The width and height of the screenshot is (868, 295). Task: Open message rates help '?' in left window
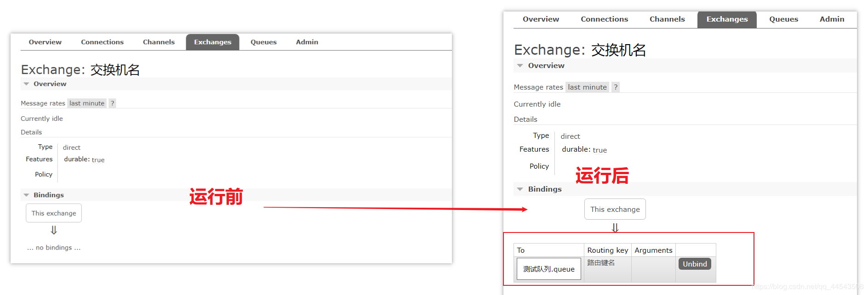(x=112, y=103)
